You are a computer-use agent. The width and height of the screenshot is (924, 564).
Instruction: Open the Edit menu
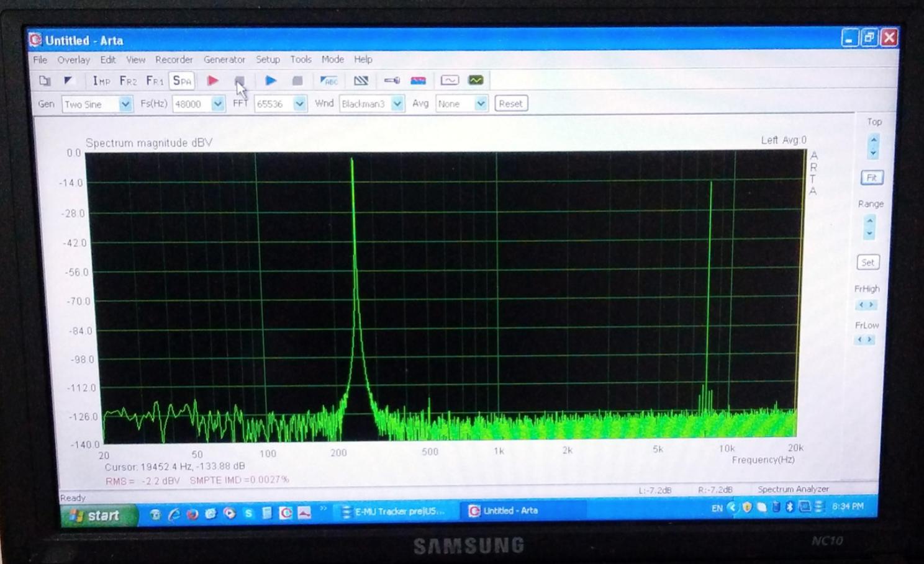coord(108,60)
